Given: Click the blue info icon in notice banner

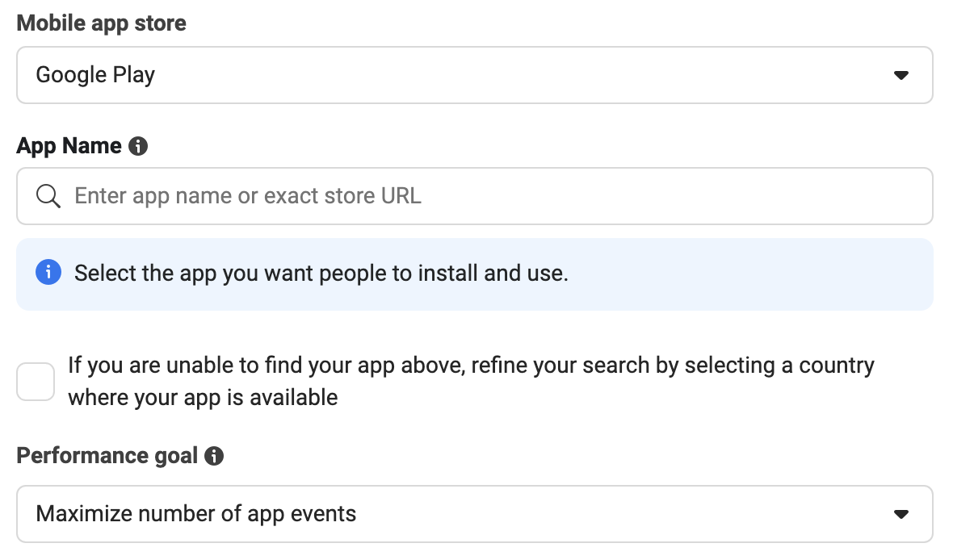Looking at the screenshot, I should [48, 272].
